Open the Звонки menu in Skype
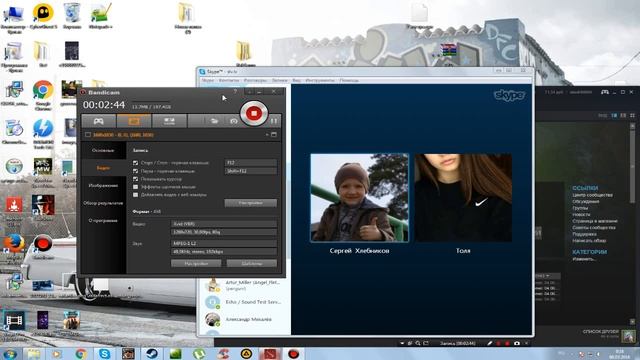 [280, 80]
